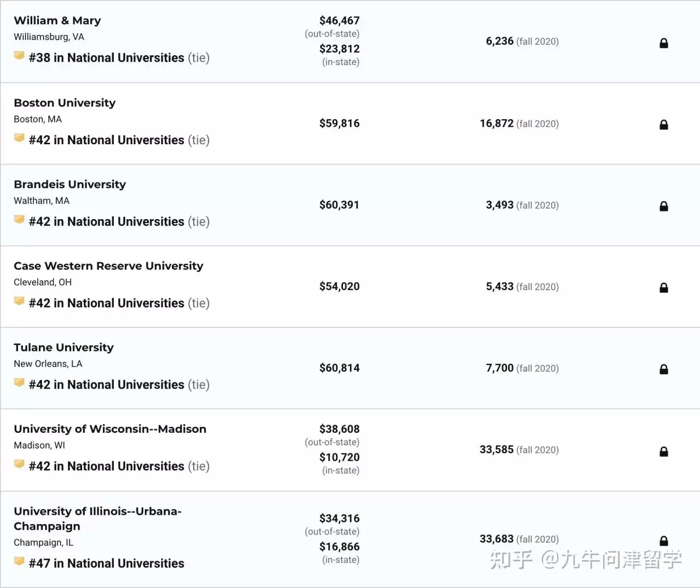Select the 33,585 enrollment figure

[x=497, y=449]
